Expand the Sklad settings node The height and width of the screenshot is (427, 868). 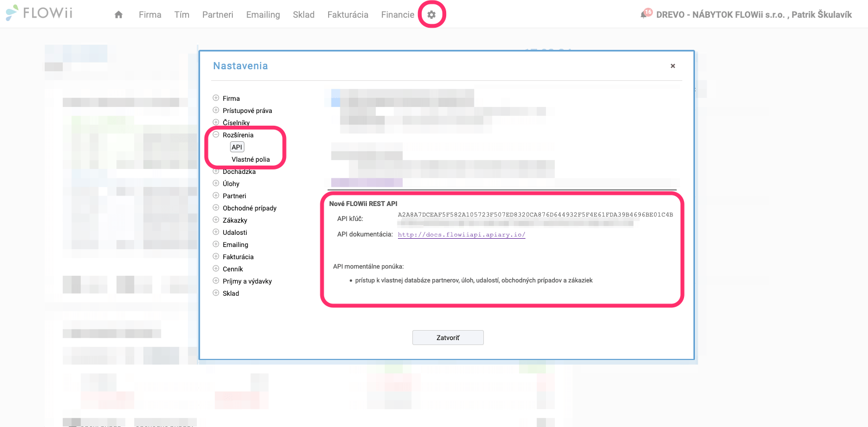(x=216, y=293)
